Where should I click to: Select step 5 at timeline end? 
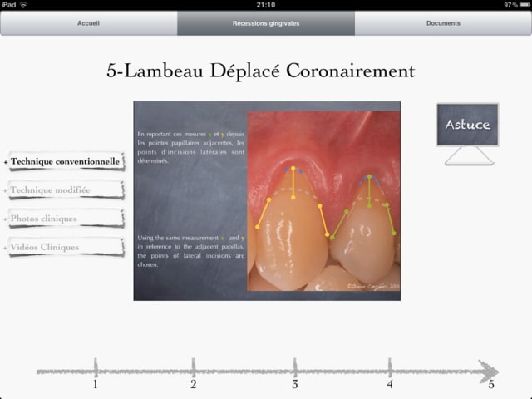[491, 385]
